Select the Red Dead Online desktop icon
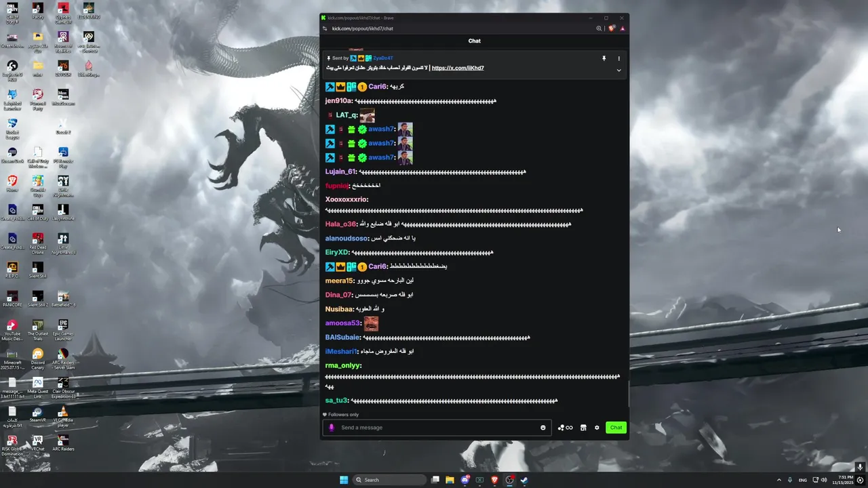Screen dimensions: 868x488 click(37, 243)
